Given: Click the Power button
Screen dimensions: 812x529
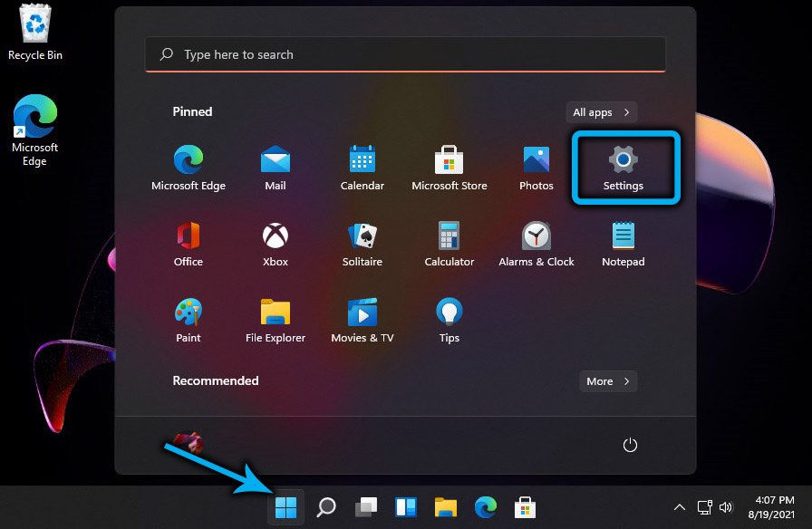Looking at the screenshot, I should point(630,445).
